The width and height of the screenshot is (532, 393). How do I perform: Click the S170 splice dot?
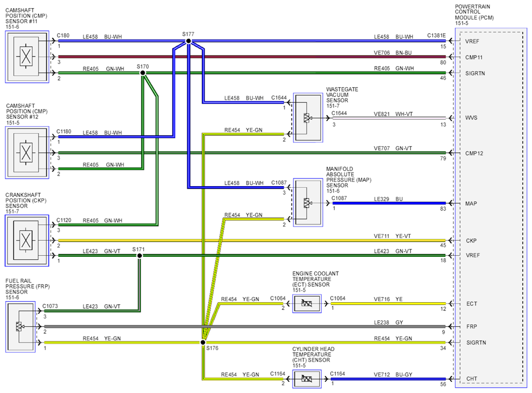(x=143, y=73)
